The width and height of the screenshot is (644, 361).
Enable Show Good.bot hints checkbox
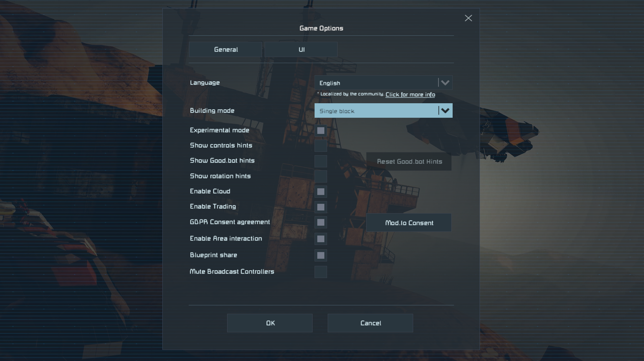coord(321,161)
